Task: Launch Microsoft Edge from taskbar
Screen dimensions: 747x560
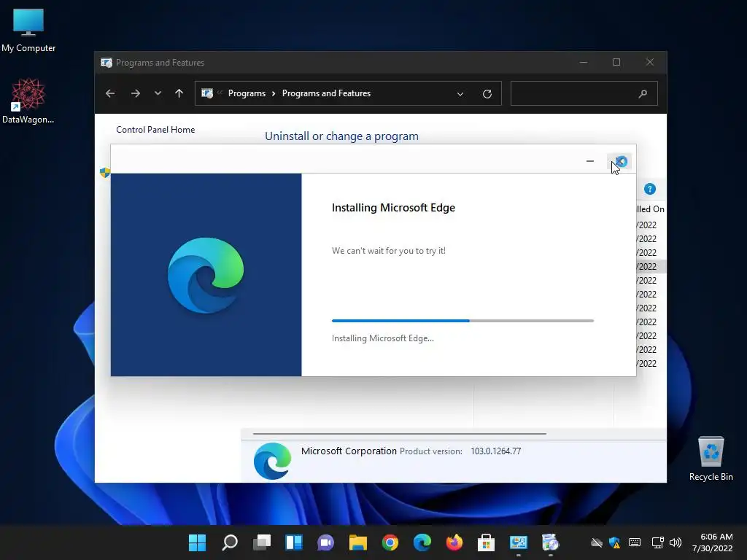Action: pyautogui.click(x=422, y=542)
